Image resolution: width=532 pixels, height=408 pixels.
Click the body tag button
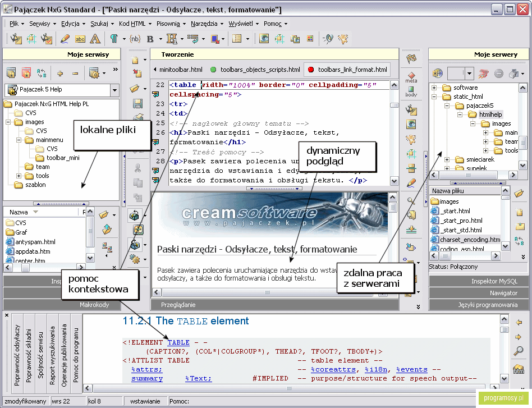pyautogui.click(x=411, y=91)
